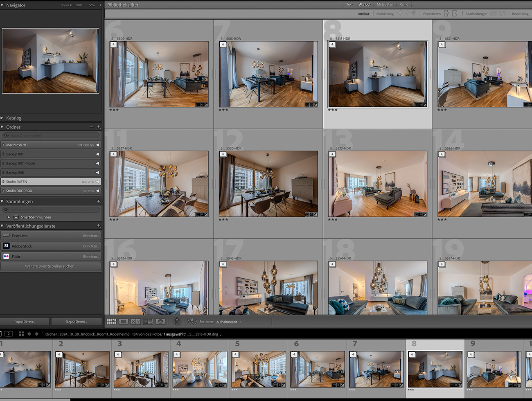
Task: Click Weitere Dienste online suchen
Action: (x=51, y=266)
